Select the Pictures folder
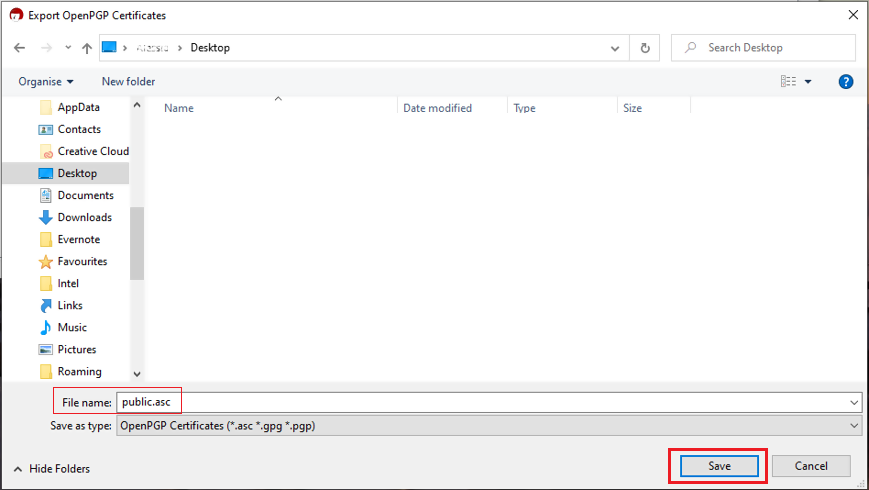The height and width of the screenshot is (490, 869). 76,350
